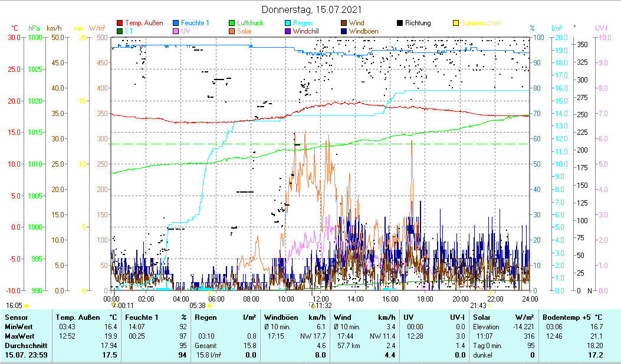621x364 pixels.
Task: Click the pink UV legend square
Action: (176, 31)
